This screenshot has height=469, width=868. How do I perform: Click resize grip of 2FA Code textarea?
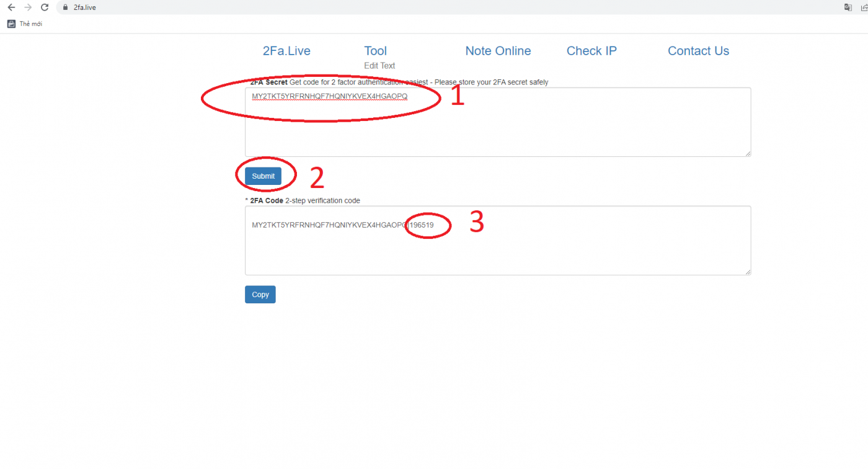point(748,272)
